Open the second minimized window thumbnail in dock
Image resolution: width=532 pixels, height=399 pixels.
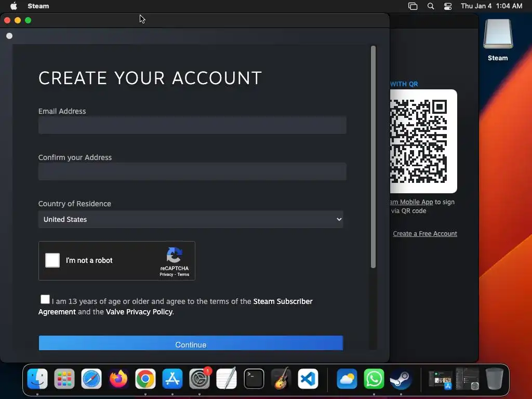pyautogui.click(x=467, y=379)
